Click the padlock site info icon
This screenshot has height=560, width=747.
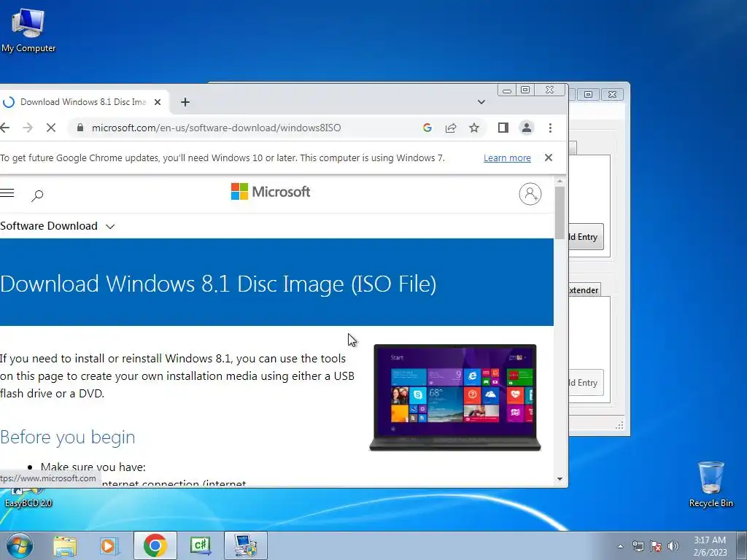[x=80, y=128]
